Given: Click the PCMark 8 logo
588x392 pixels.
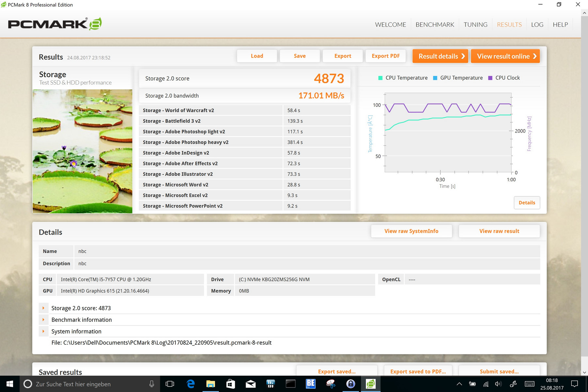Looking at the screenshot, I should [55, 24].
